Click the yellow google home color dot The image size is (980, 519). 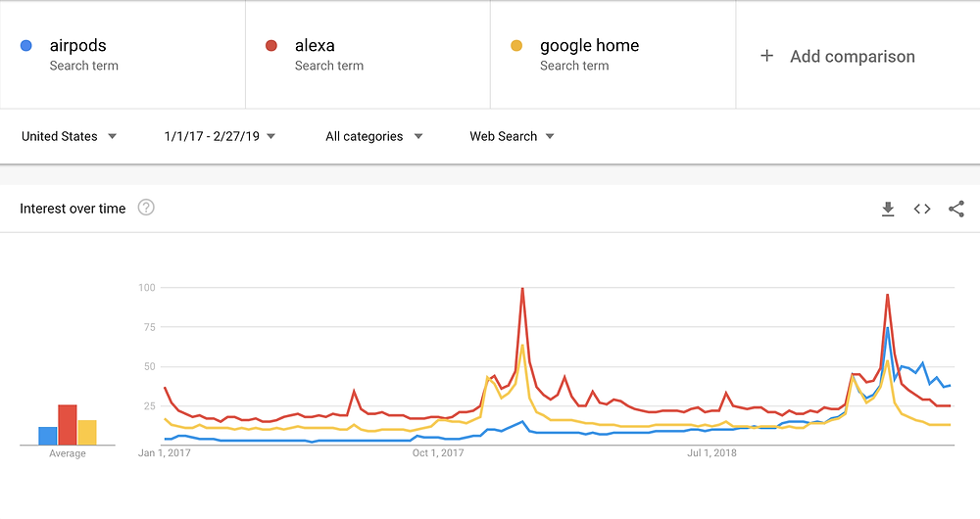pos(516,46)
